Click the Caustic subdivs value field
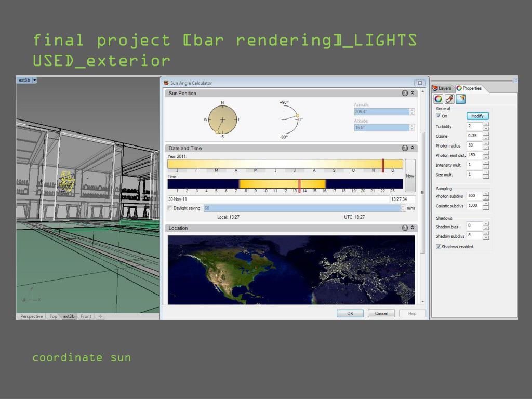The height and width of the screenshot is (399, 532). pyautogui.click(x=474, y=206)
